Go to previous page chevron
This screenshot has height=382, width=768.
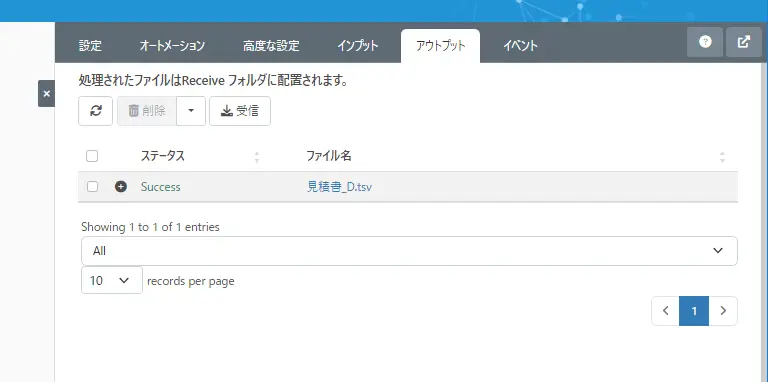(x=666, y=310)
